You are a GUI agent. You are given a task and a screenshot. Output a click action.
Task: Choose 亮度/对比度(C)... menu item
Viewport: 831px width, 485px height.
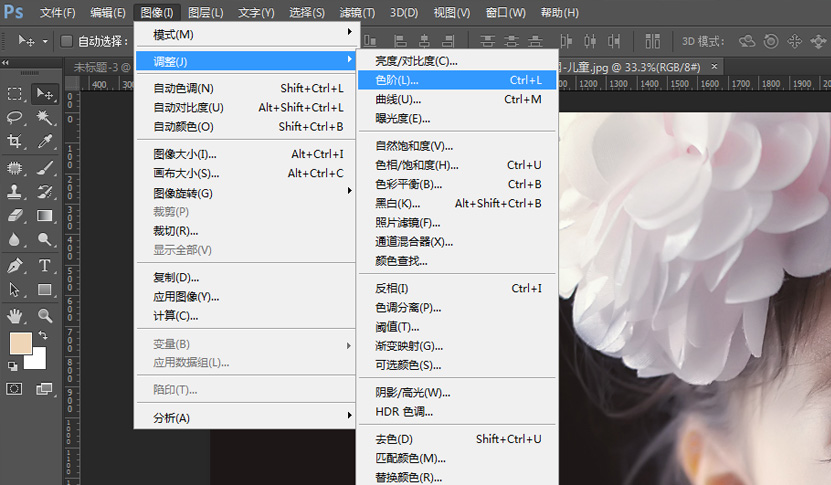tap(458, 61)
